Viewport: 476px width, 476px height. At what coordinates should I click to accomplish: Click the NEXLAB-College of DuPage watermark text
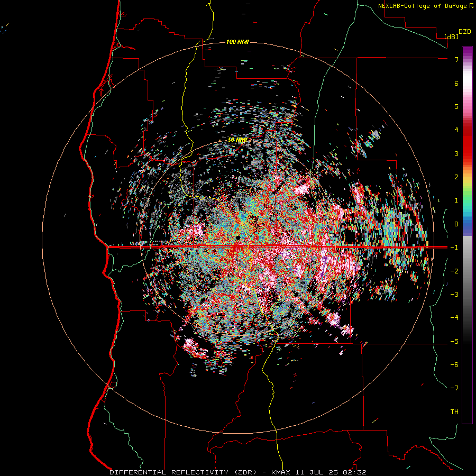[x=425, y=6]
